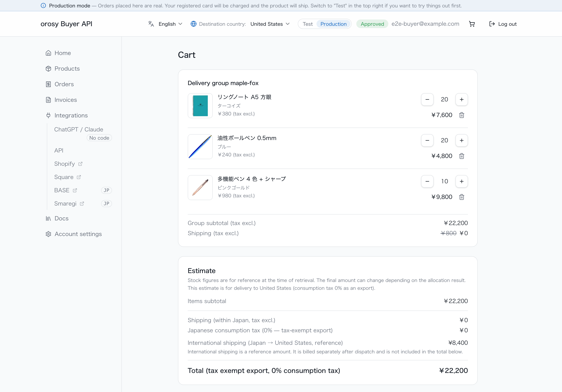Decrease quantity of リングノート A5 方眼
The height and width of the screenshot is (392, 562).
[427, 100]
